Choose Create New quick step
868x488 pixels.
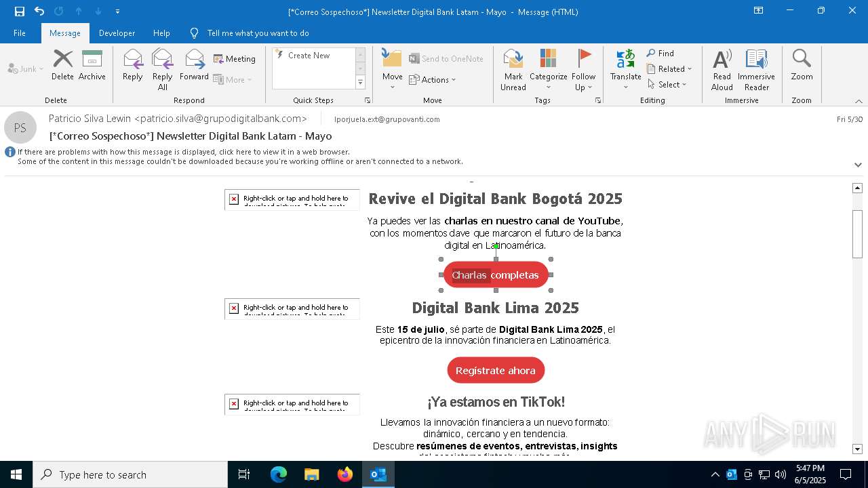point(309,56)
